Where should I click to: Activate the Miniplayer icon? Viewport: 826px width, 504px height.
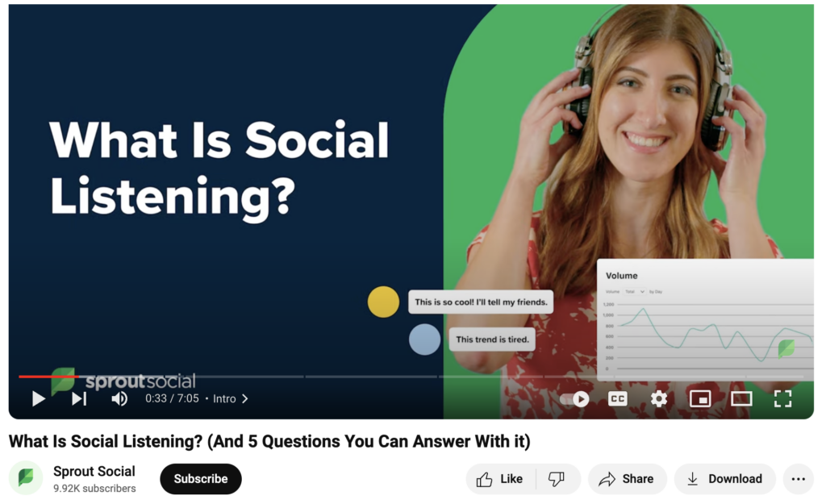(x=700, y=398)
